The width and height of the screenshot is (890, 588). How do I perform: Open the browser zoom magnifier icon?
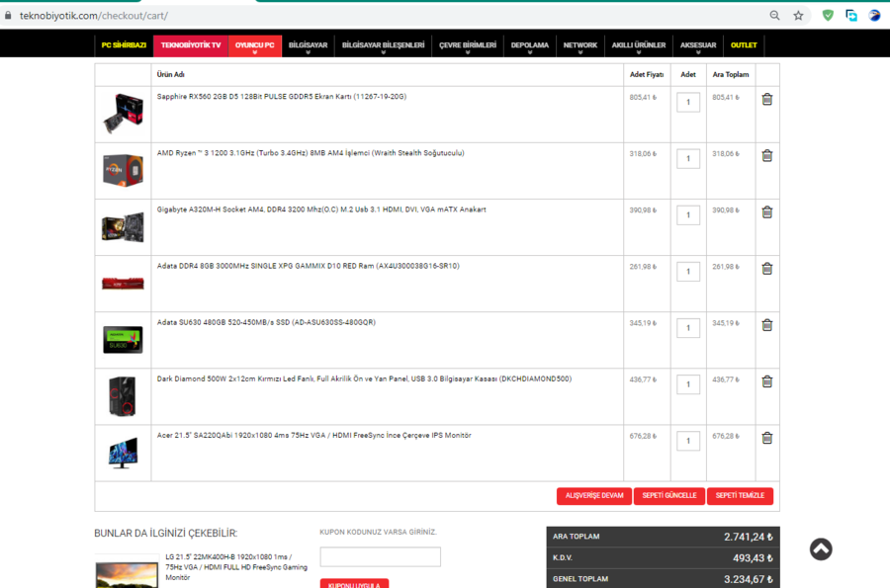pyautogui.click(x=774, y=16)
